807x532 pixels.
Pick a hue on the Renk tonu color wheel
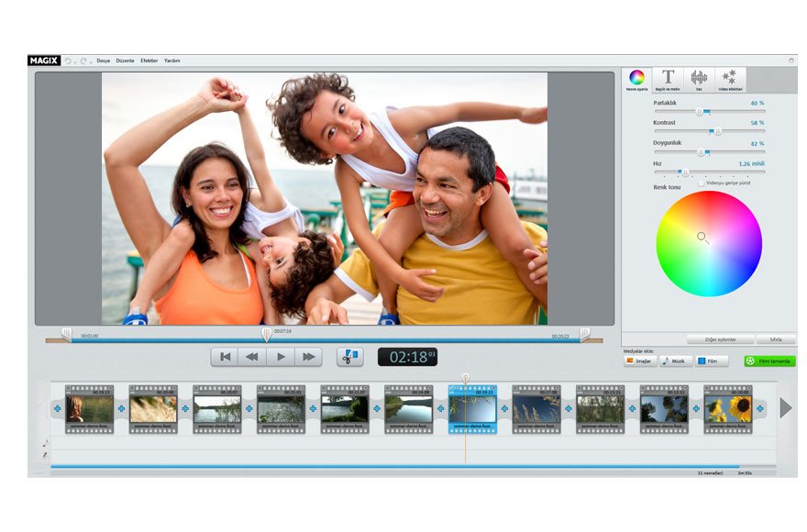coord(709,244)
